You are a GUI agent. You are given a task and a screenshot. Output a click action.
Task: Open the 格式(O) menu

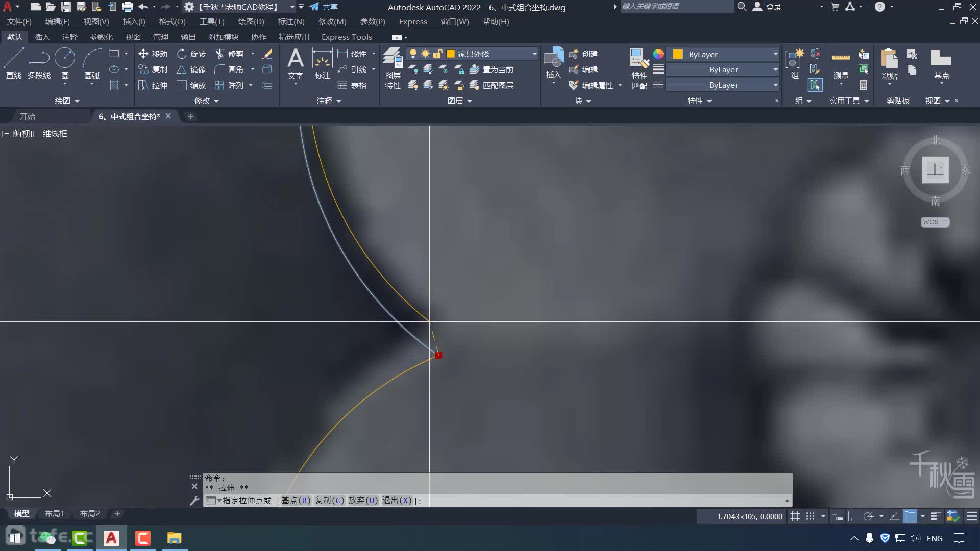tap(172, 21)
